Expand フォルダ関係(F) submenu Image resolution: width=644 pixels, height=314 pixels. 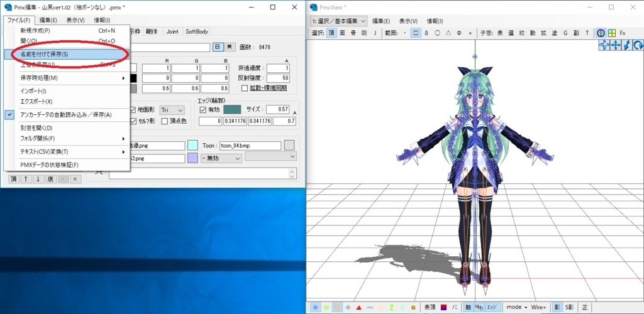pyautogui.click(x=65, y=139)
